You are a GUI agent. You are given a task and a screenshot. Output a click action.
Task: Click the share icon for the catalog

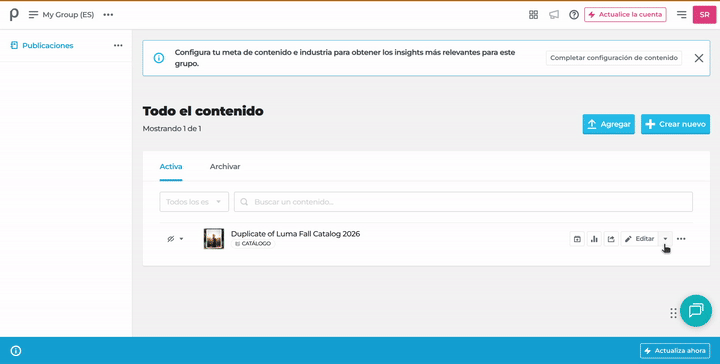tap(611, 239)
